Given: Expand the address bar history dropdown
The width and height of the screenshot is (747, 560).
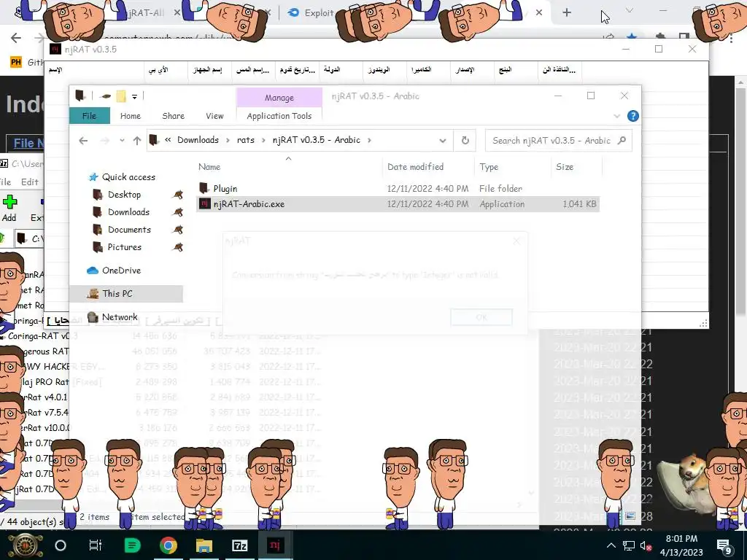Looking at the screenshot, I should (x=443, y=141).
